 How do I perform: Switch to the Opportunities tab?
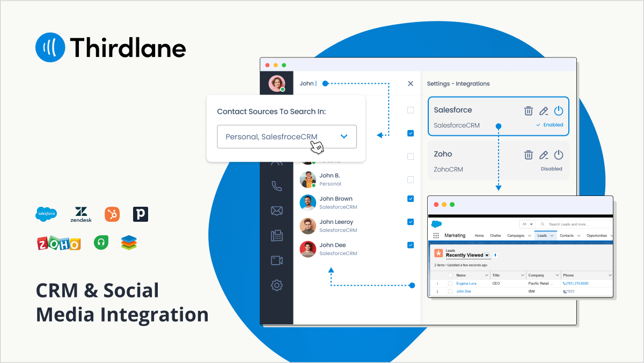click(x=597, y=236)
